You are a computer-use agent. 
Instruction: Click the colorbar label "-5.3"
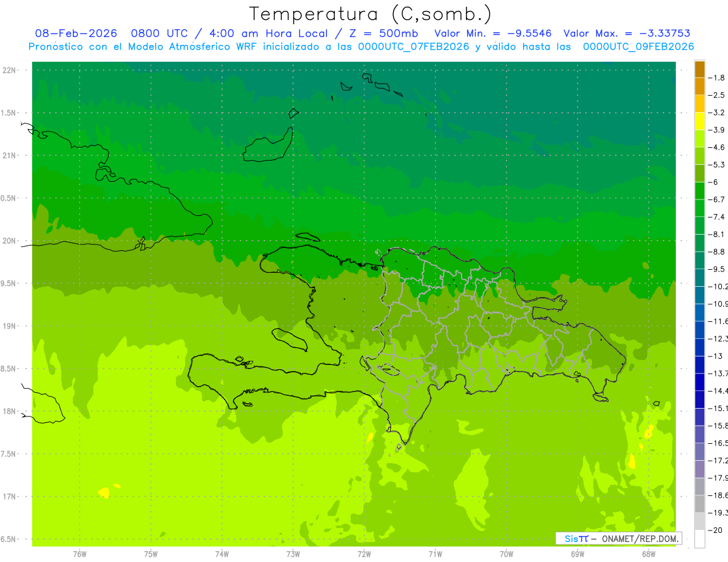tap(716, 164)
